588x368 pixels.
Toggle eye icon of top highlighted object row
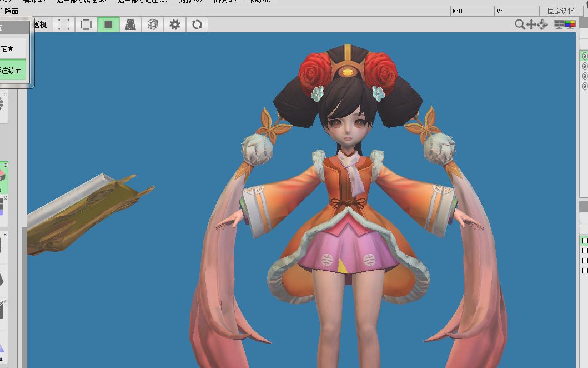pyautogui.click(x=585, y=56)
